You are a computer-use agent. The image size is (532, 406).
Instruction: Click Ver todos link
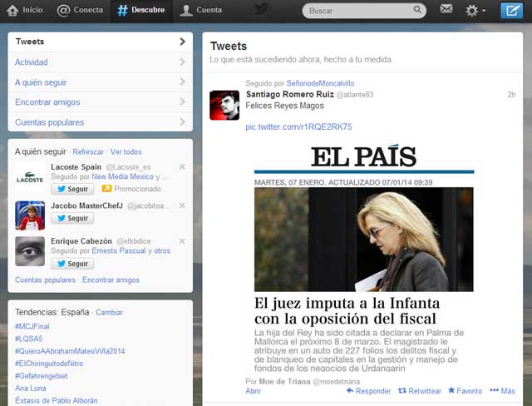(x=126, y=151)
